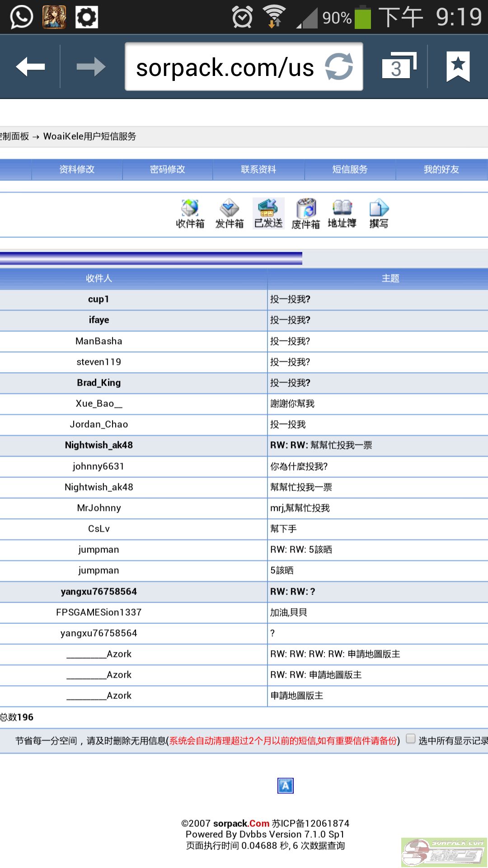The height and width of the screenshot is (868, 488).
Task: Switch to the 密码修改 tab
Action: pos(168,170)
